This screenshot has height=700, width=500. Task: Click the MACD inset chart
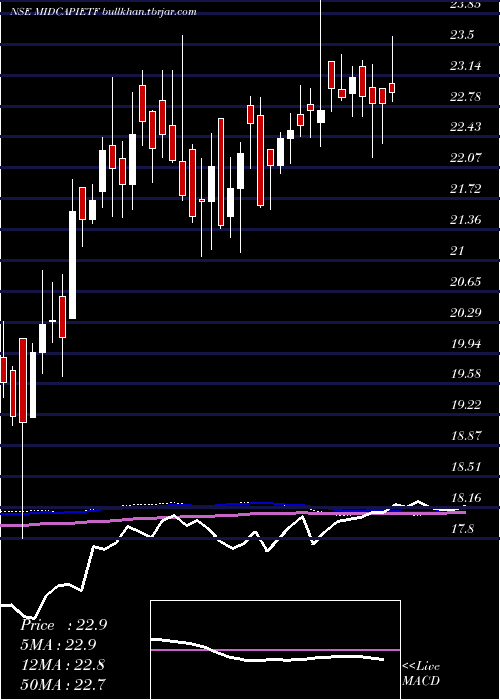pos(275,650)
